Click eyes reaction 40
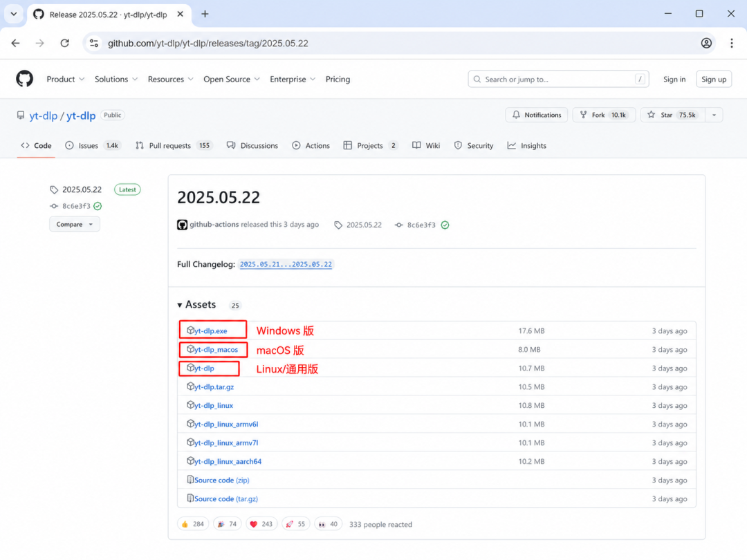This screenshot has height=560, width=747. coord(329,524)
